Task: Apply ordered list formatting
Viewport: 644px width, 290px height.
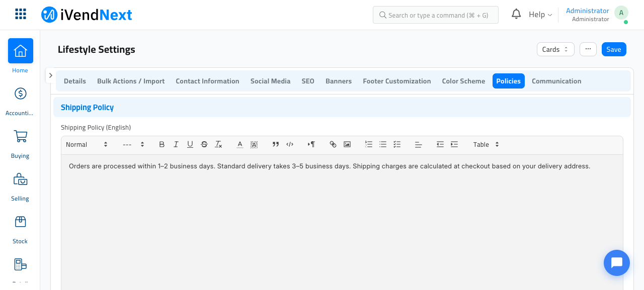Action: tap(369, 144)
